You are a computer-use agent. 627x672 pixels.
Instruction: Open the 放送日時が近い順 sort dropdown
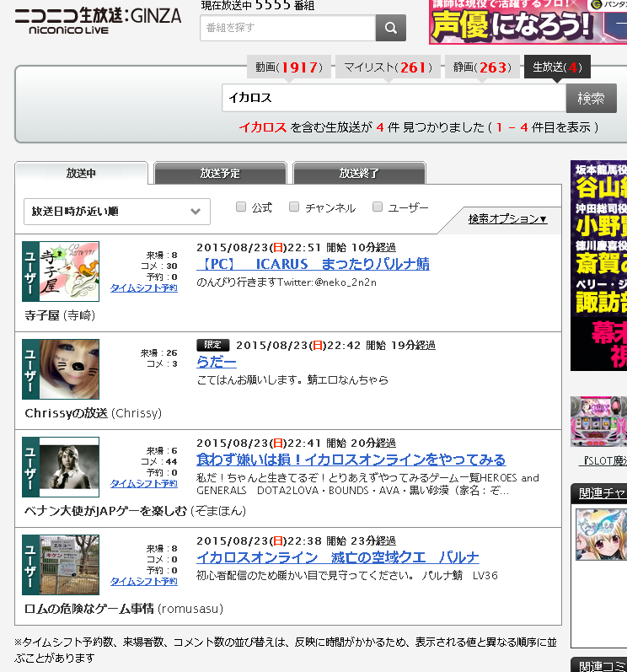point(117,212)
